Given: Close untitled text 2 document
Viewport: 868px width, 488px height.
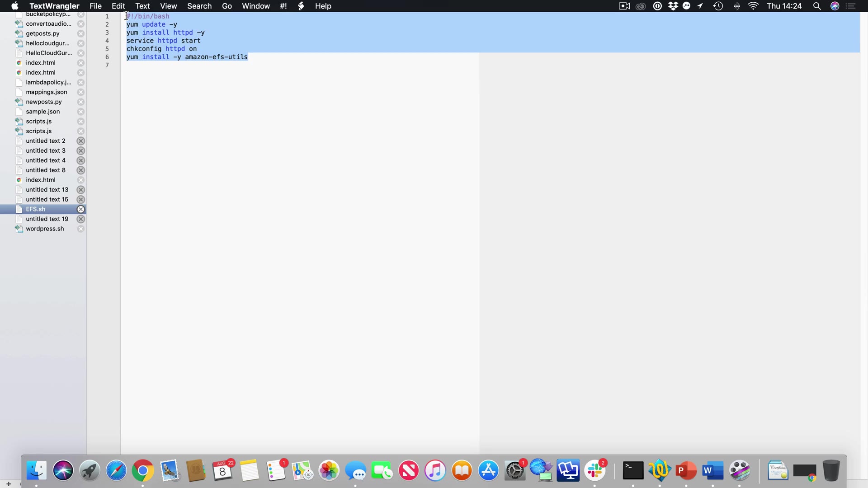Looking at the screenshot, I should coord(80,141).
